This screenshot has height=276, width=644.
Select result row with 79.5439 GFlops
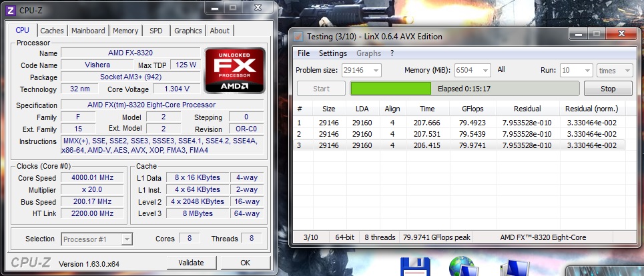point(459,134)
